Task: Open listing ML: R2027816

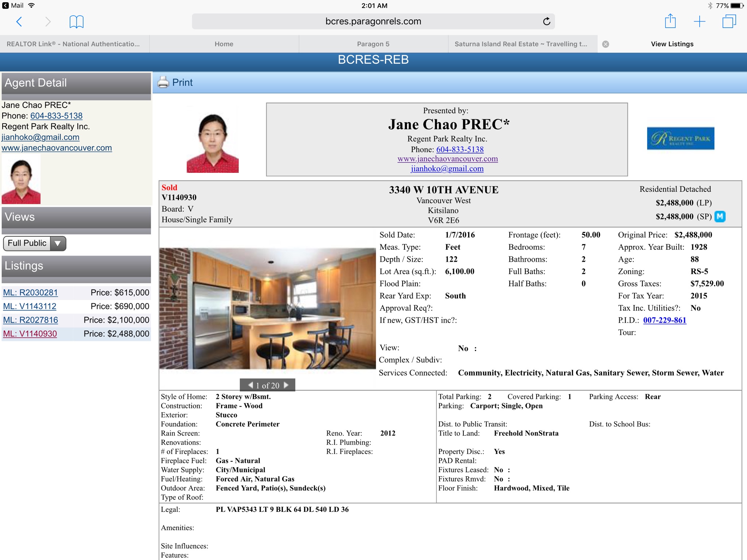Action: (x=31, y=320)
